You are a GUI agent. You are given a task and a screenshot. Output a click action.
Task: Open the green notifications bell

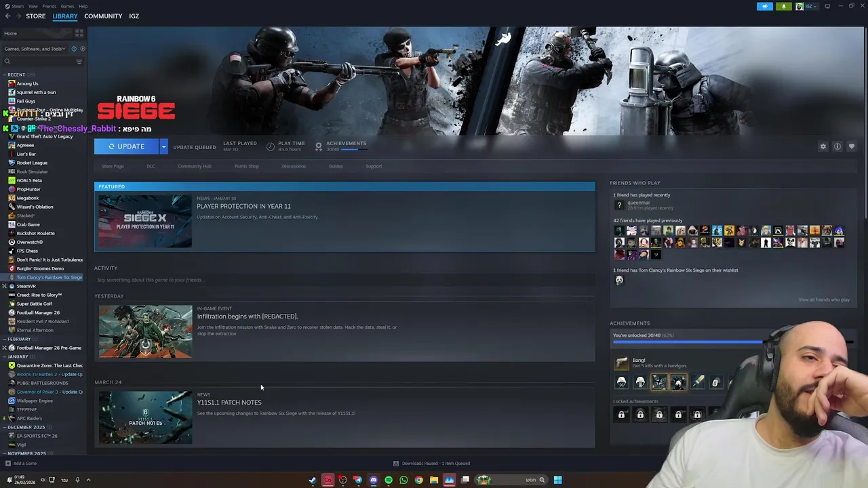tap(783, 6)
